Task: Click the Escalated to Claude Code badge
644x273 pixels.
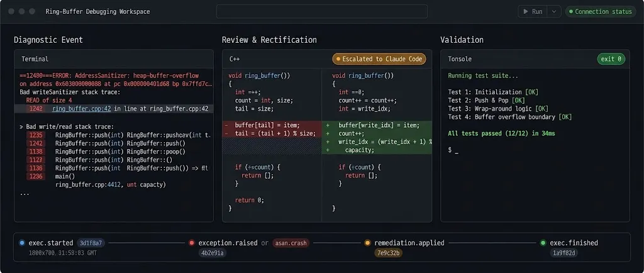Action: point(379,59)
